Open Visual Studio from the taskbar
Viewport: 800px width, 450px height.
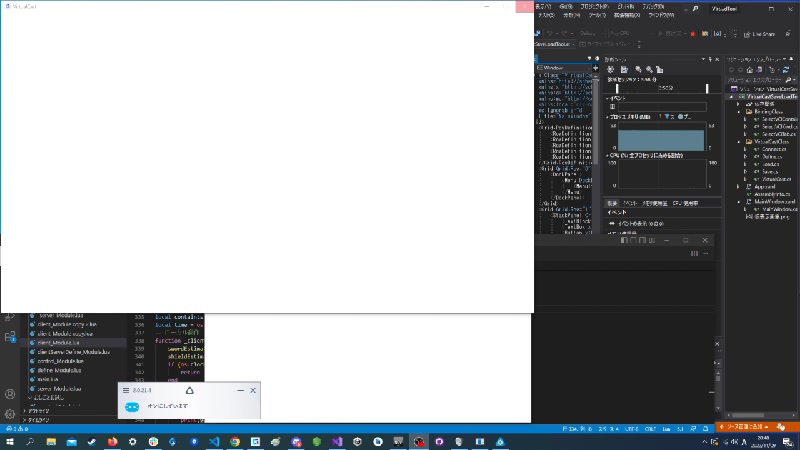point(337,442)
